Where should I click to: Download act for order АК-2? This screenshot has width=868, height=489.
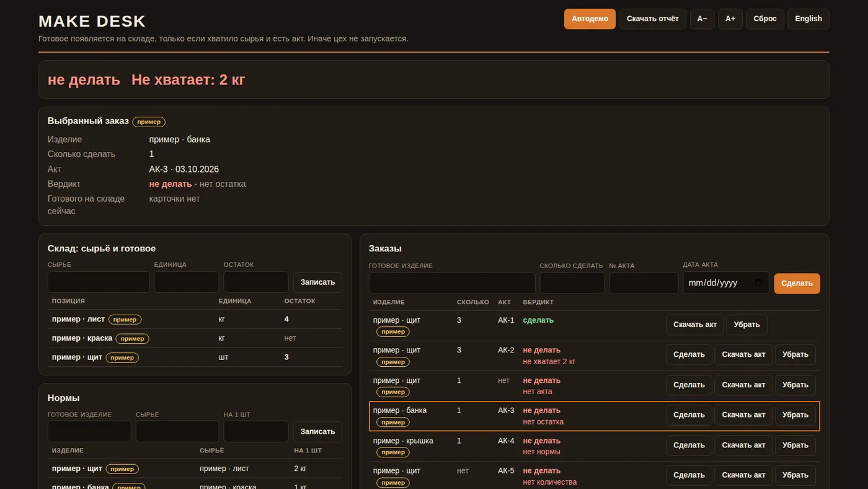(743, 355)
